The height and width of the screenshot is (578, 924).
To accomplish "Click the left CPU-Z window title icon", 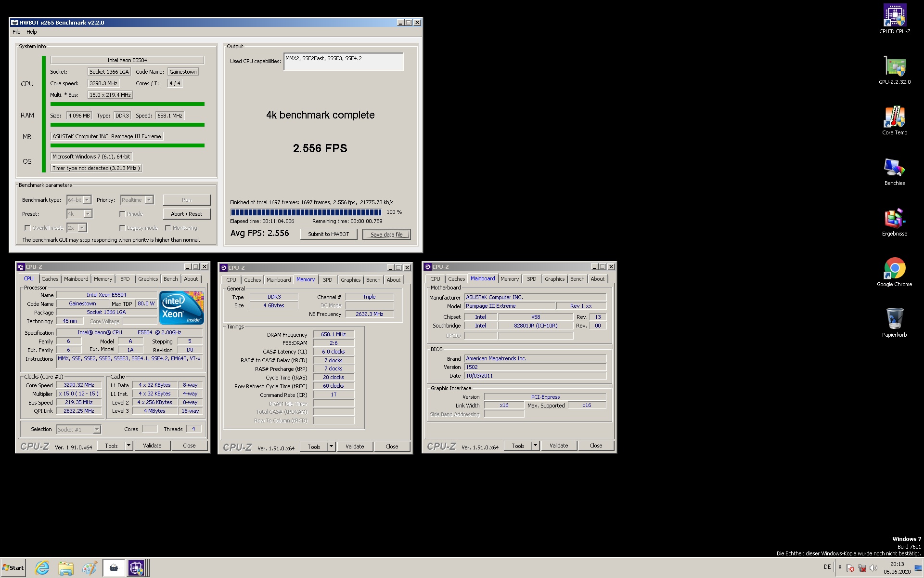I will pos(21,267).
